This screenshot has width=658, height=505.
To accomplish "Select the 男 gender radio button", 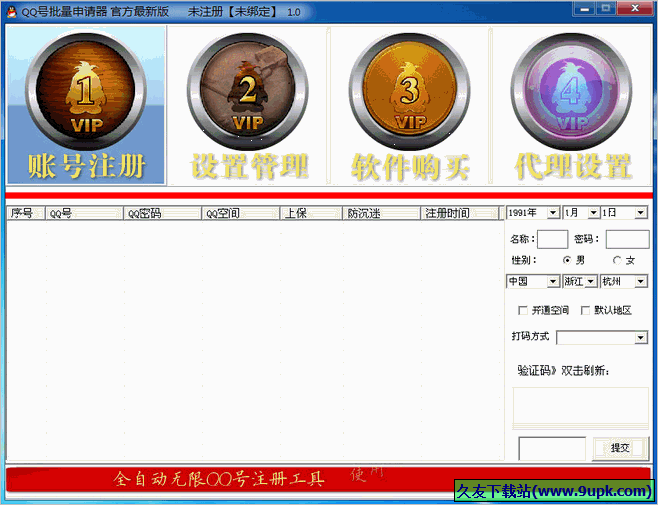I will click(567, 260).
